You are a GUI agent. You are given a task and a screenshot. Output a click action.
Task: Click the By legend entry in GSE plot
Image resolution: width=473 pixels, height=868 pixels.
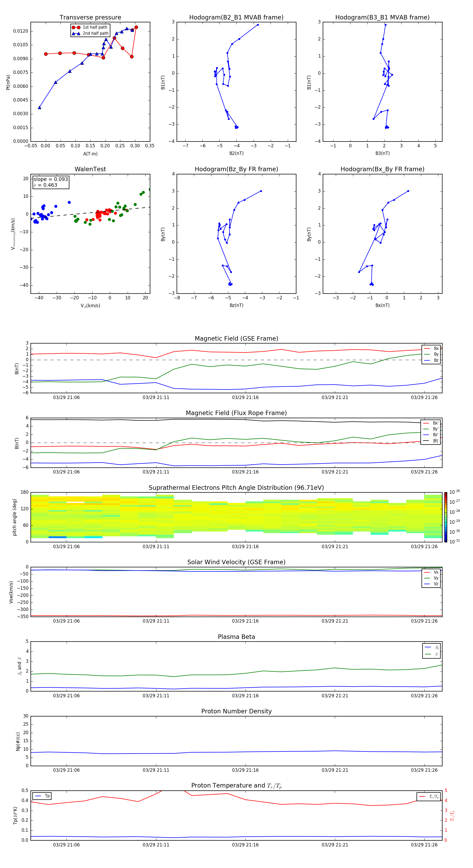(431, 354)
